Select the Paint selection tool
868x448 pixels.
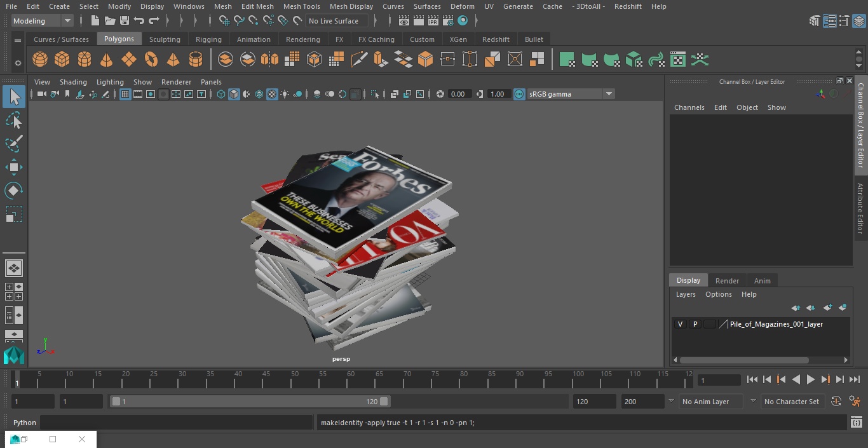tap(14, 144)
